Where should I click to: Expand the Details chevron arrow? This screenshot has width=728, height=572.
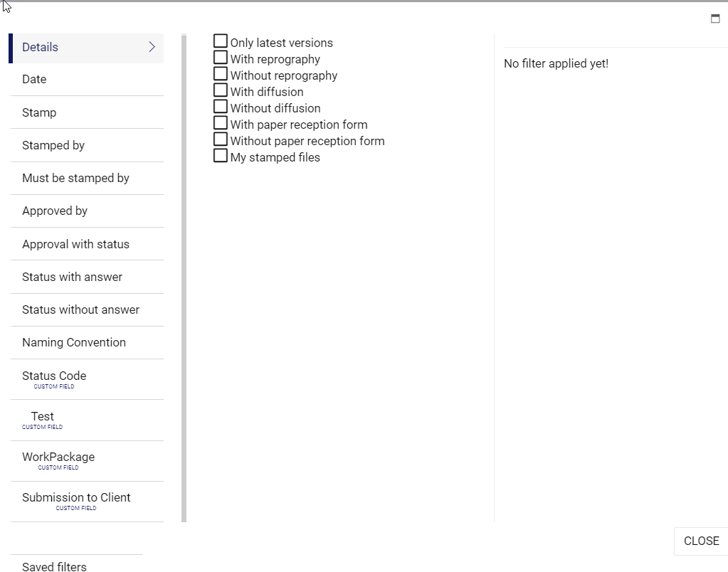coord(152,47)
